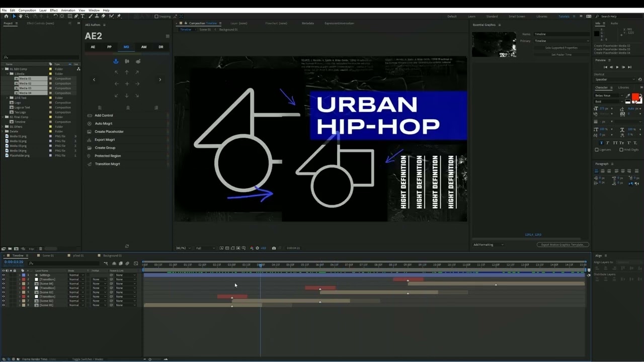644x362 pixels.
Task: Jump to first frame in Preview
Action: 606,67
